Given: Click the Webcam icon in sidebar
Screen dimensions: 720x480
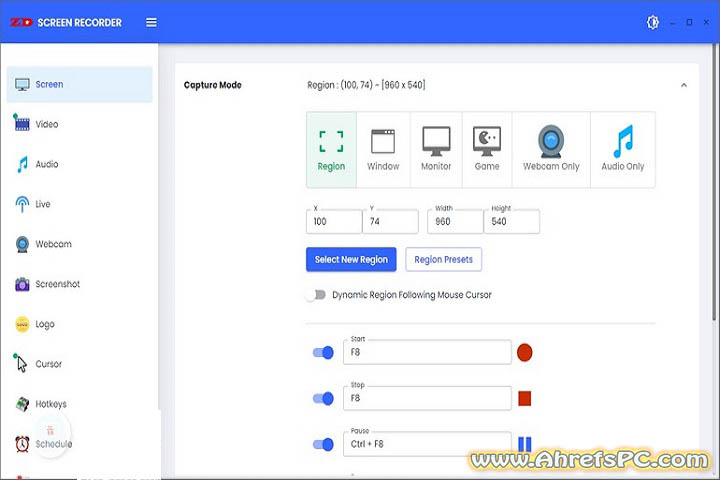Looking at the screenshot, I should tap(22, 244).
